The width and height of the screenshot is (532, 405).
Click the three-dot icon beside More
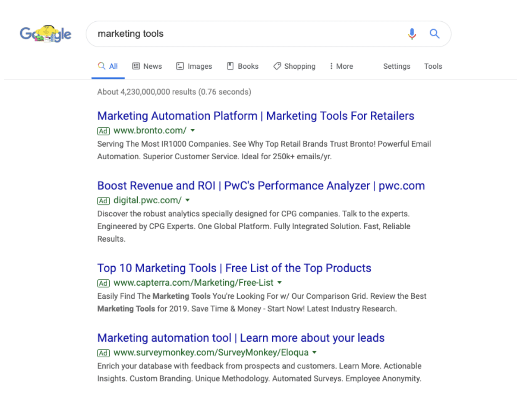[x=331, y=66]
